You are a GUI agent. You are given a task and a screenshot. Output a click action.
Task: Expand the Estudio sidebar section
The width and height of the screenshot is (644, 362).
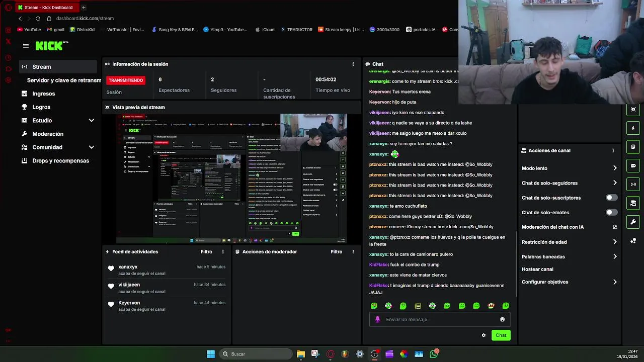tap(91, 121)
